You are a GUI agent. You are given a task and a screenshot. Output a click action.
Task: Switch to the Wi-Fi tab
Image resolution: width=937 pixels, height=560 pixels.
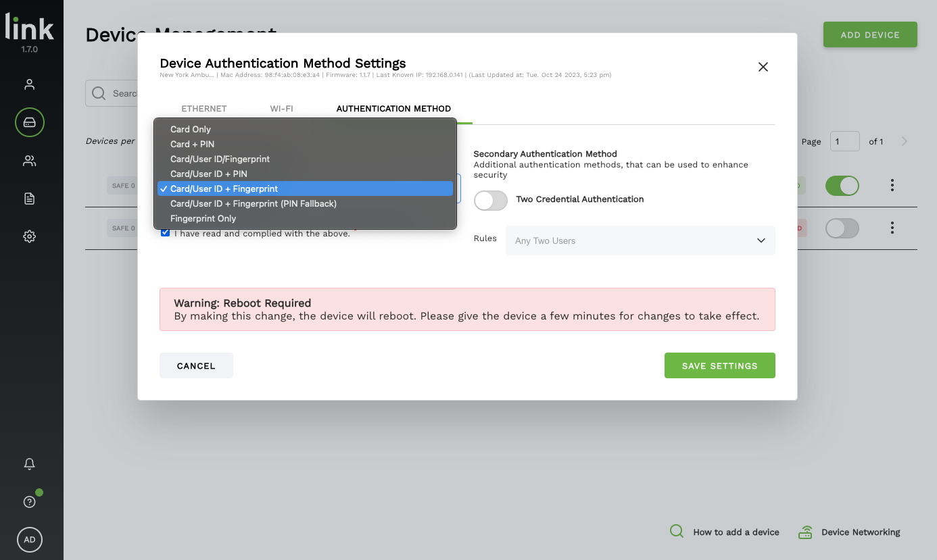click(x=282, y=108)
